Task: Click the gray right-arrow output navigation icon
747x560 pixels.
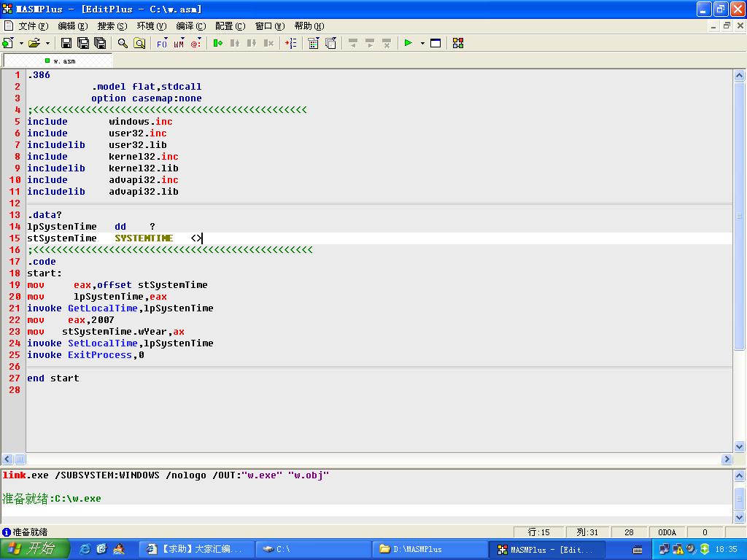Action: [x=370, y=43]
